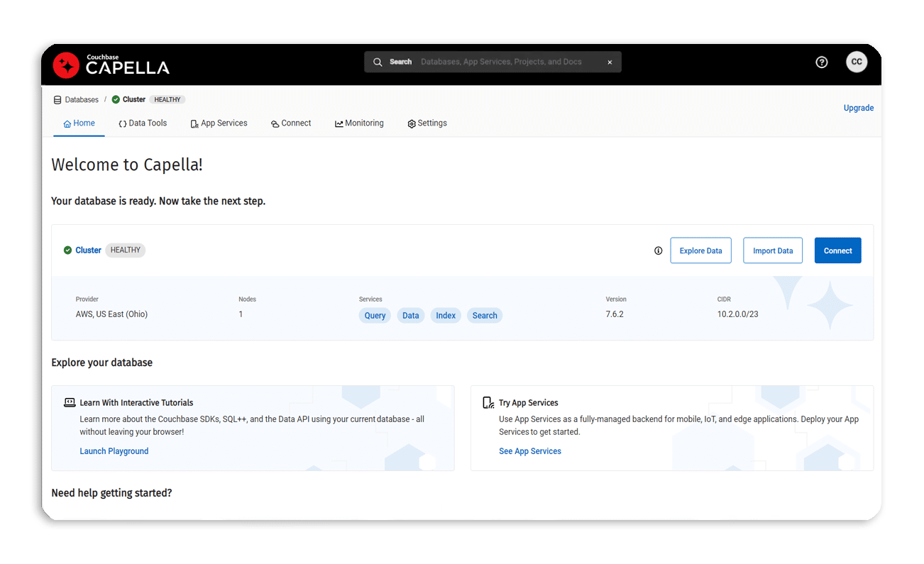Focus the Databases and Docs search field
Viewport: 924px width, 564px height.
504,62
